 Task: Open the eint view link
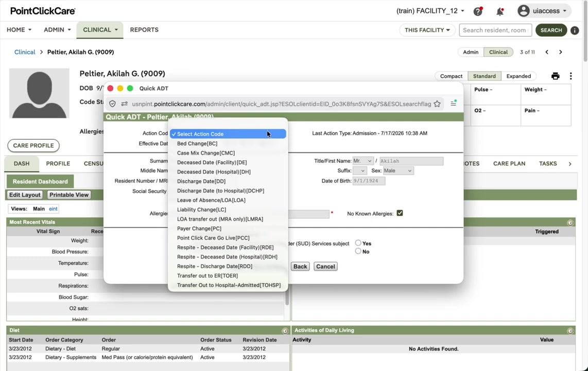click(x=53, y=209)
